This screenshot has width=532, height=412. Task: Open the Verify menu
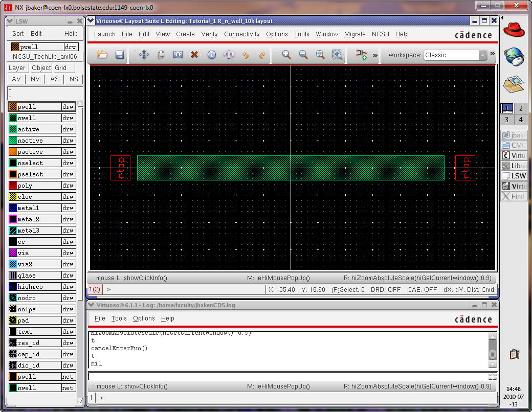point(209,34)
